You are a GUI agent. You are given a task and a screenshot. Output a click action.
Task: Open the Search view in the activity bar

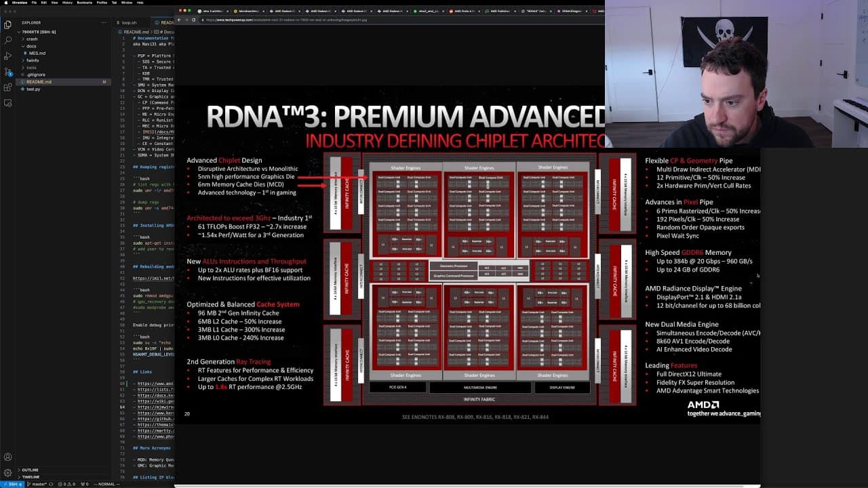click(8, 40)
